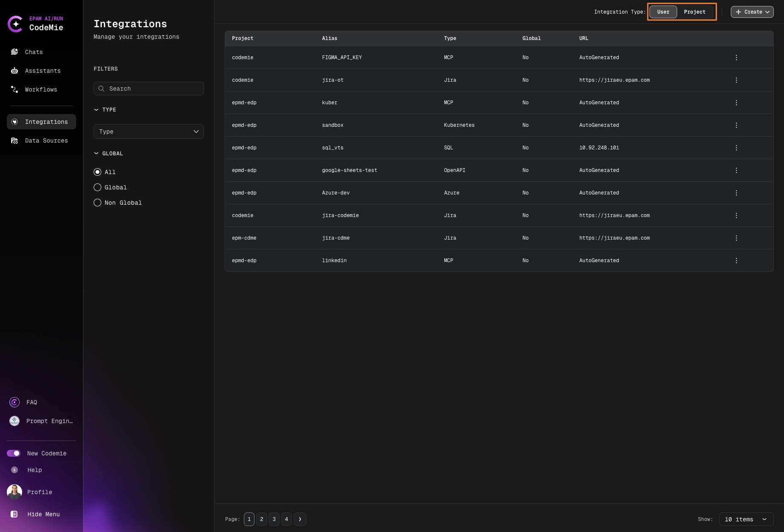The width and height of the screenshot is (784, 532).
Task: Enable the New Codemie toggle
Action: [14, 453]
